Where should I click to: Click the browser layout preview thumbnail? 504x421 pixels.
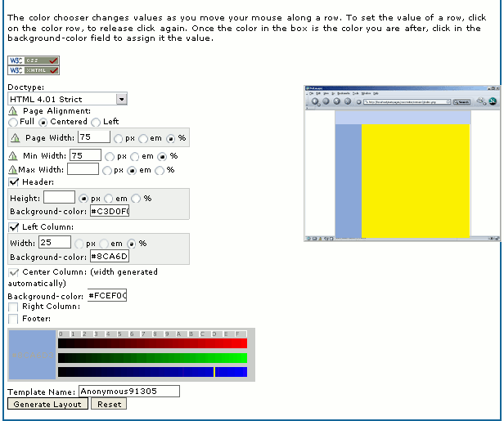coord(402,163)
